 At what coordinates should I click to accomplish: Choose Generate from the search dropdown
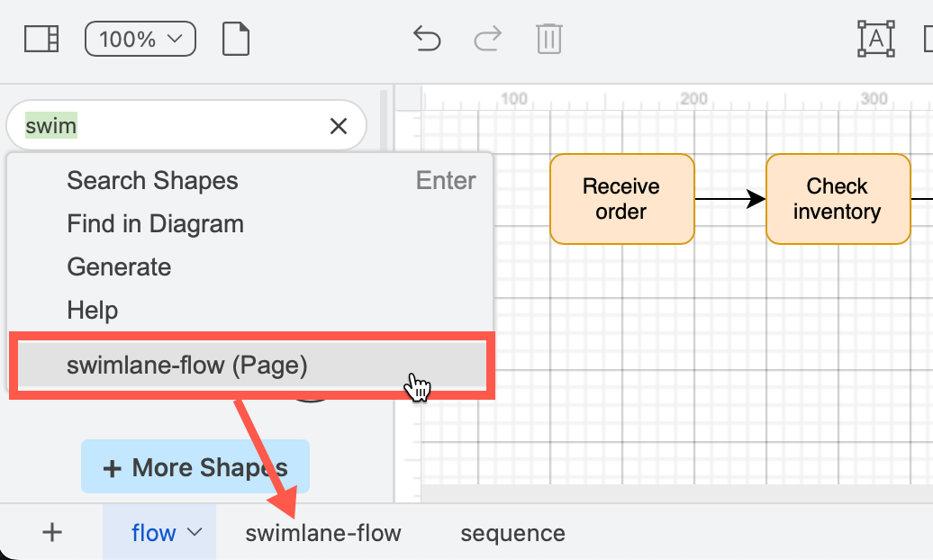119,267
